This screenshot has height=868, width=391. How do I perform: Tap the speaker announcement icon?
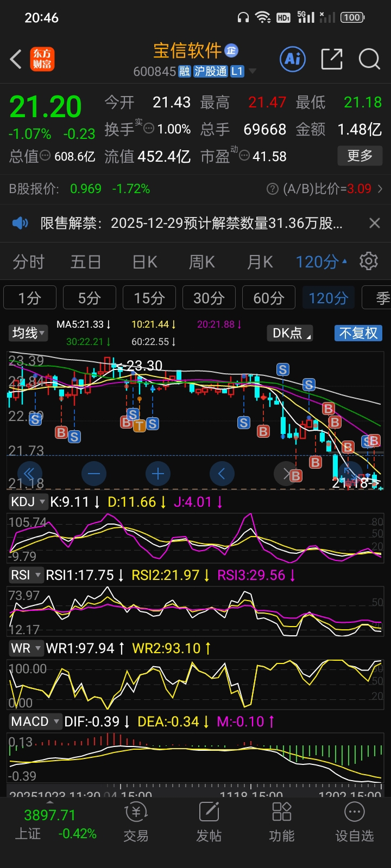[x=20, y=223]
